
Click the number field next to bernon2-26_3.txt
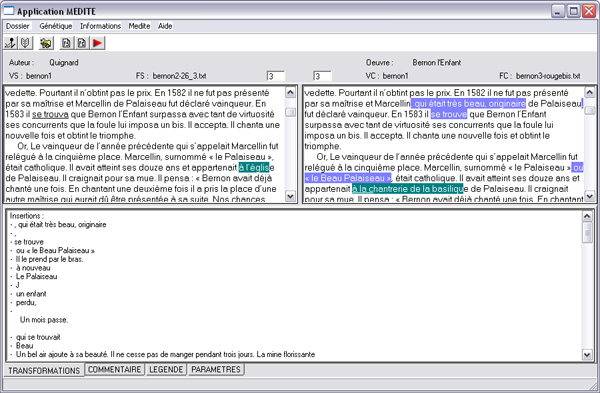(276, 76)
